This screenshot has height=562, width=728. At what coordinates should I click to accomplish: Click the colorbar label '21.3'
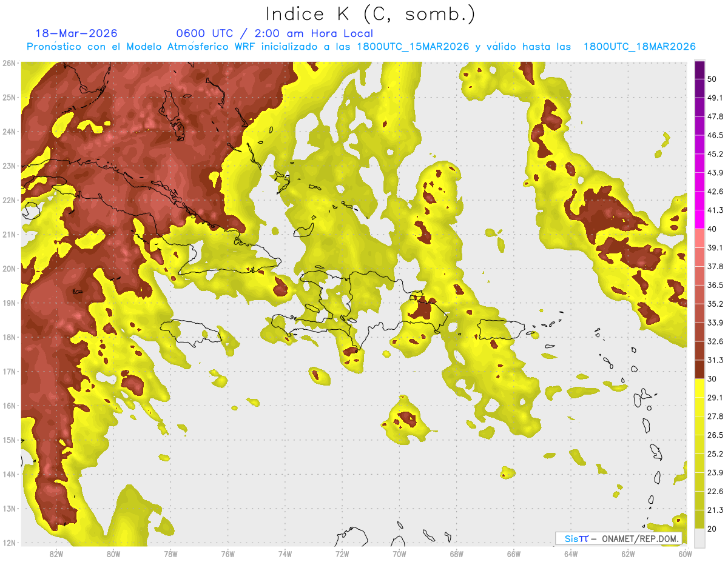click(715, 510)
